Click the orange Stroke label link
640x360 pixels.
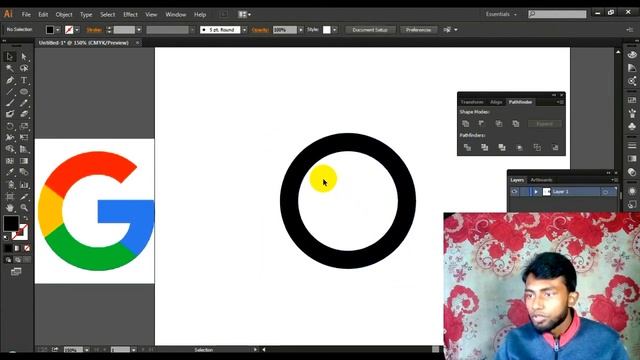point(94,30)
